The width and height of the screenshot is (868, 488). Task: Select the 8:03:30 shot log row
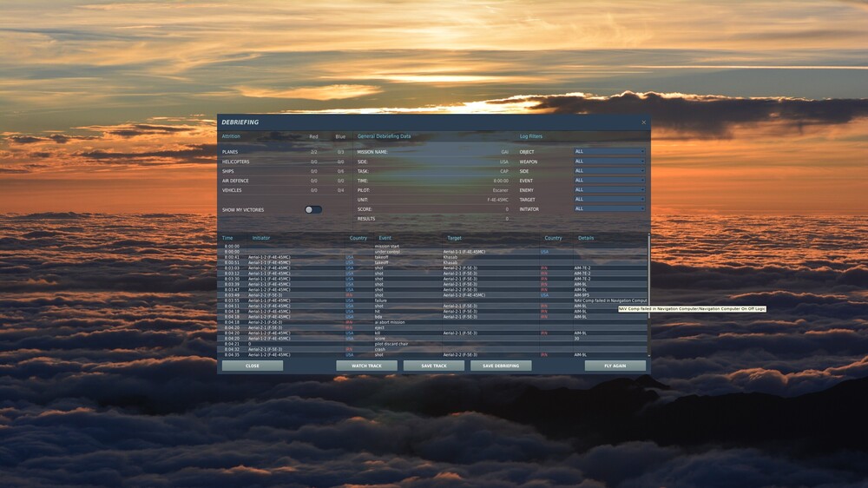(434, 280)
